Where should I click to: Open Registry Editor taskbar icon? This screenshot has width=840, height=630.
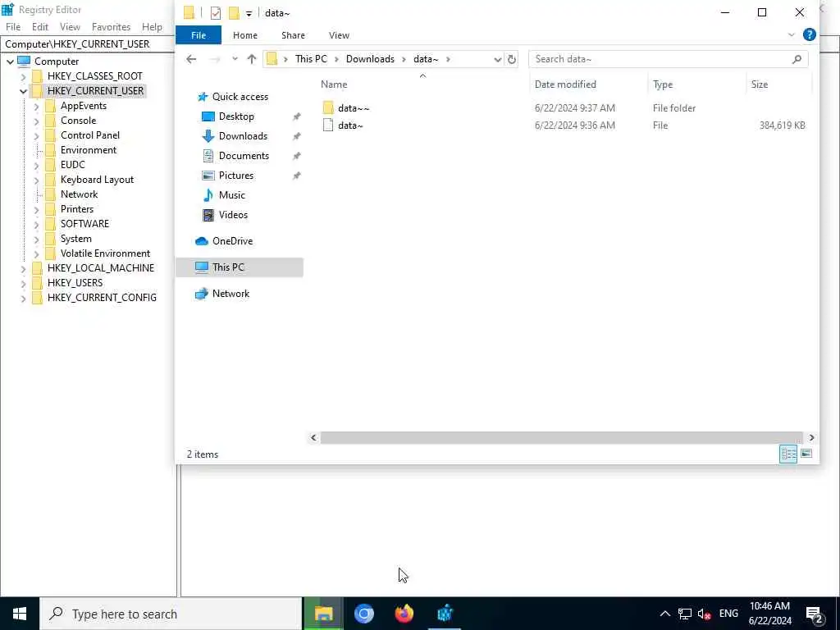pos(445,614)
